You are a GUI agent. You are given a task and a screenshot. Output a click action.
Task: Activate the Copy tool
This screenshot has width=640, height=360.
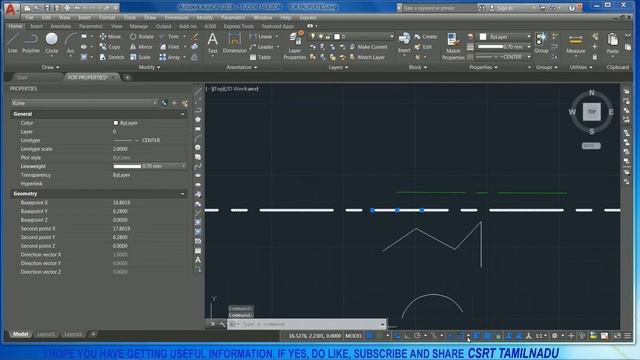pyautogui.click(x=110, y=47)
